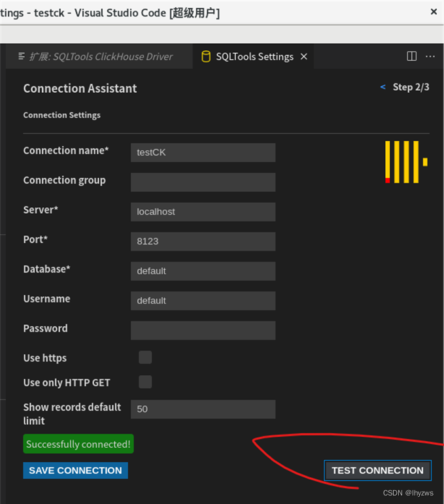The image size is (444, 504).
Task: Focus the empty Password field
Action: pyautogui.click(x=203, y=330)
